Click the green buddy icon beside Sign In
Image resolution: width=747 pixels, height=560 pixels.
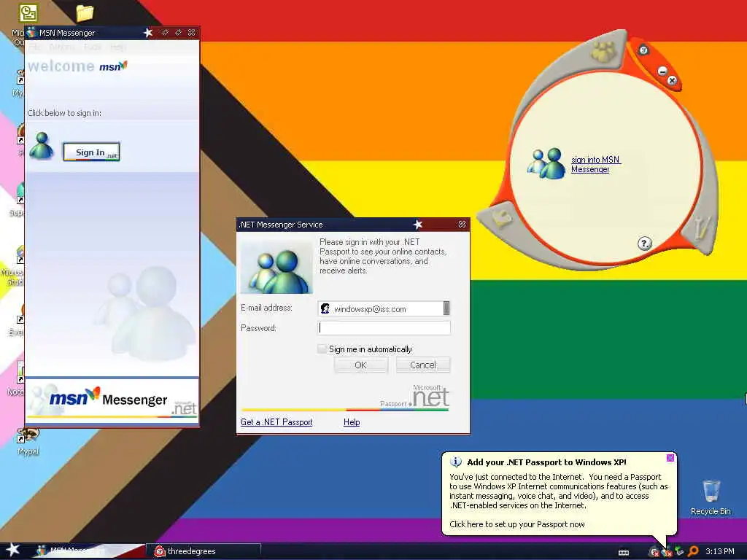42,146
